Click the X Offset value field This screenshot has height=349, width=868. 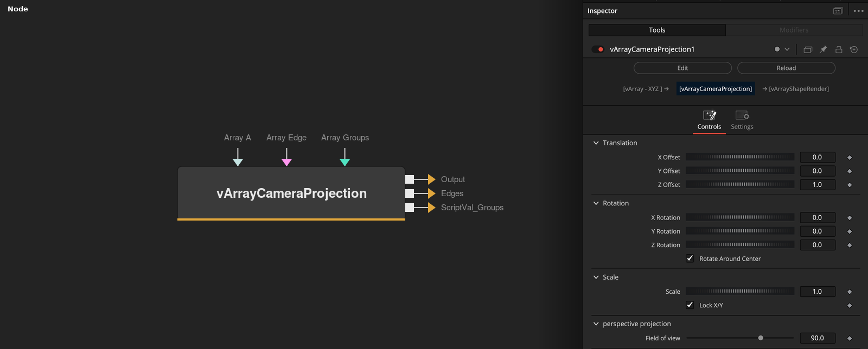tap(818, 157)
